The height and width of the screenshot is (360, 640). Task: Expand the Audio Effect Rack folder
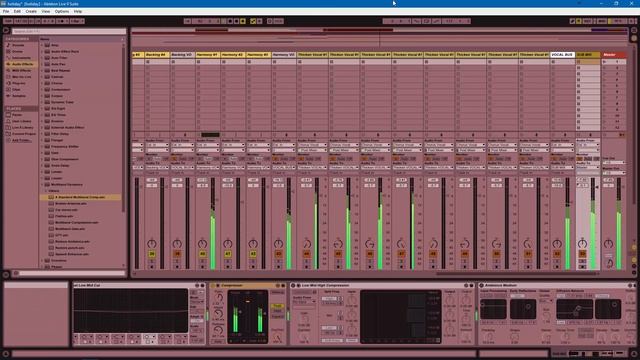point(42,51)
